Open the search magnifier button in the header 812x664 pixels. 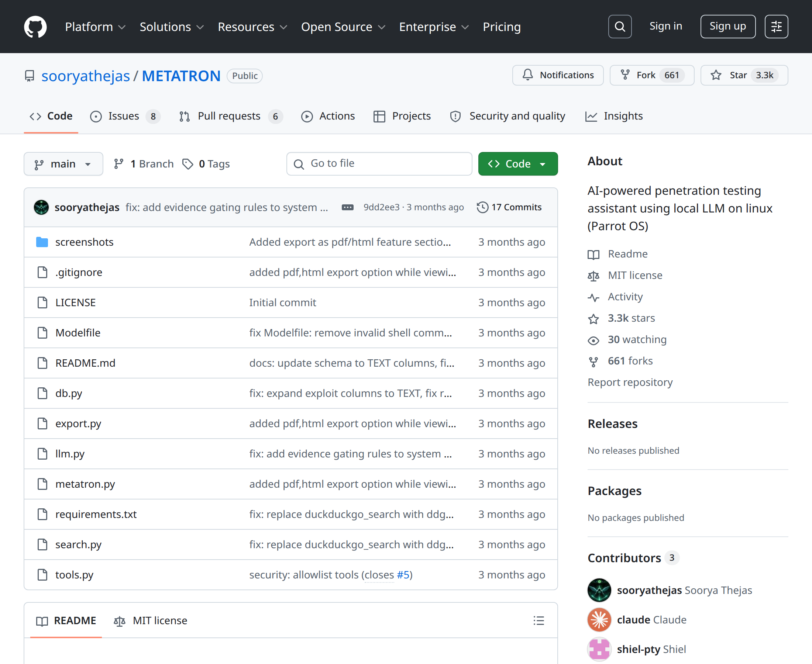620,27
